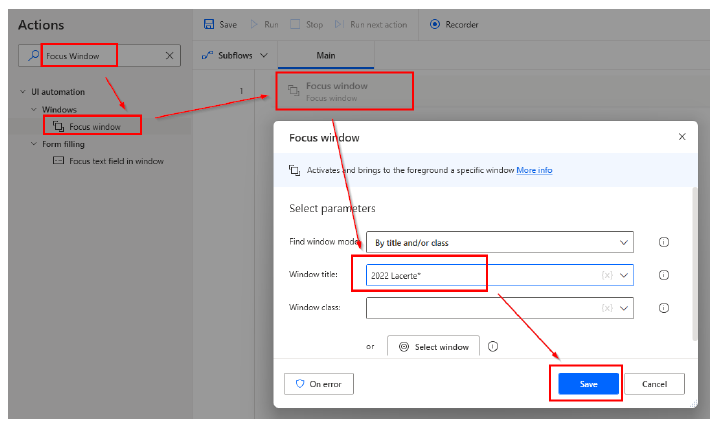Open info for Find window mode
This screenshot has height=445, width=715.
tap(663, 242)
